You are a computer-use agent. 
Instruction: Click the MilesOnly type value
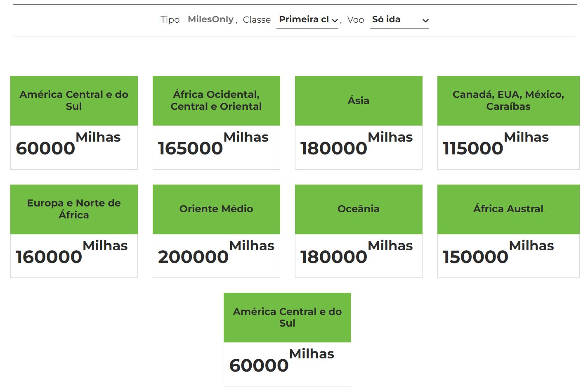(210, 20)
